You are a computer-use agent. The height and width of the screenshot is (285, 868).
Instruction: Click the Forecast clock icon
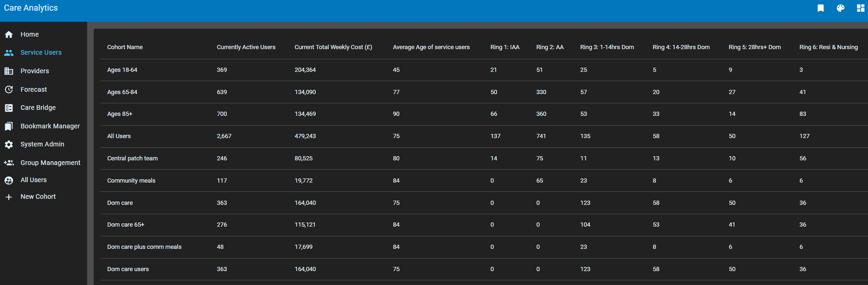point(9,89)
